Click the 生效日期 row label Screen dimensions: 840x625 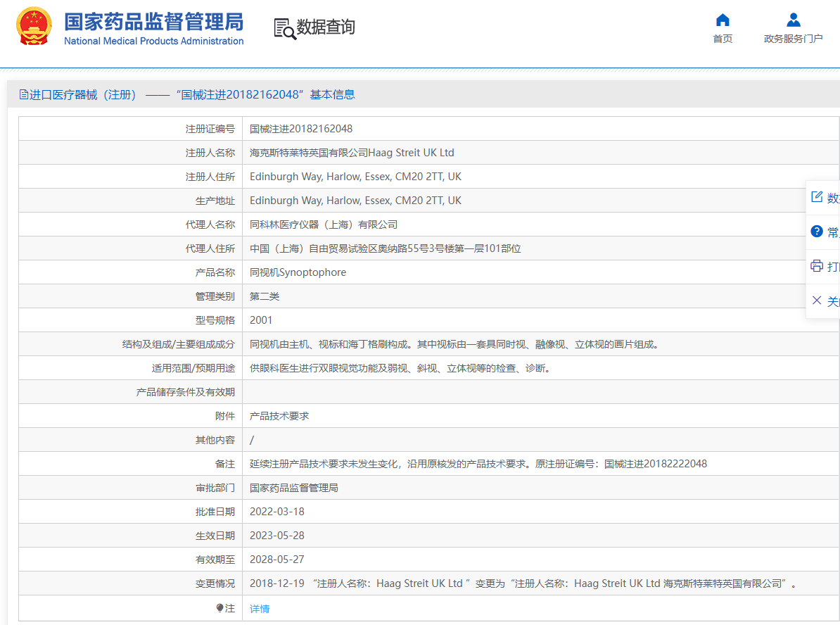(215, 536)
